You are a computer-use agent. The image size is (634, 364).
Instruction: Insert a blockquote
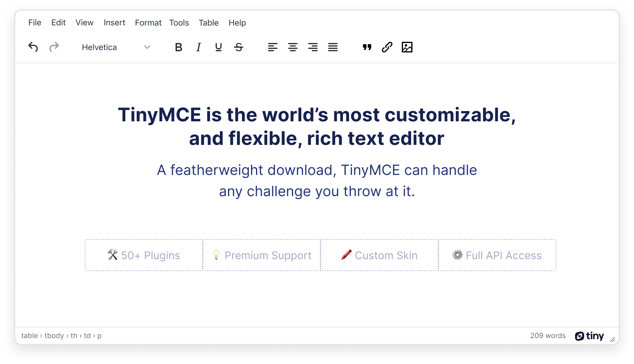coord(367,47)
